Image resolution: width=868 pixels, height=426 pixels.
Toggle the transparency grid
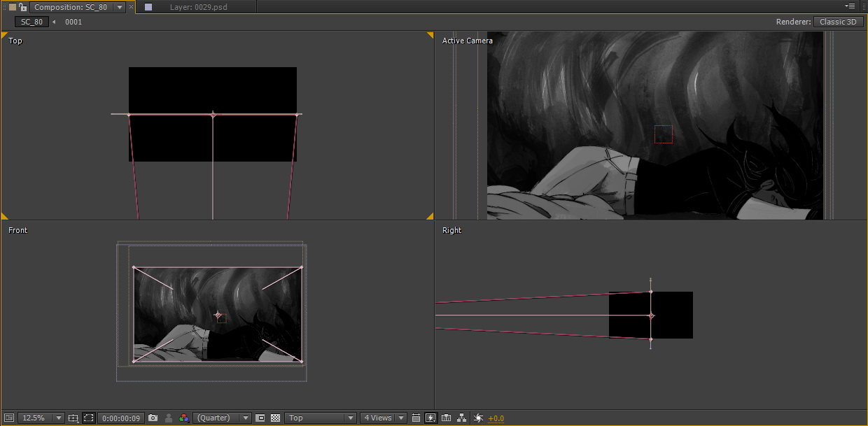point(275,418)
